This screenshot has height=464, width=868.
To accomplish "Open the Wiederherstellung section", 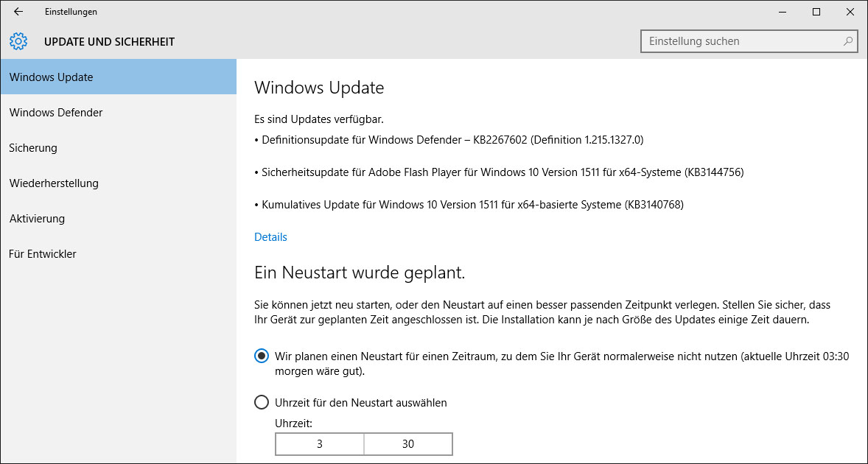I will 54,183.
